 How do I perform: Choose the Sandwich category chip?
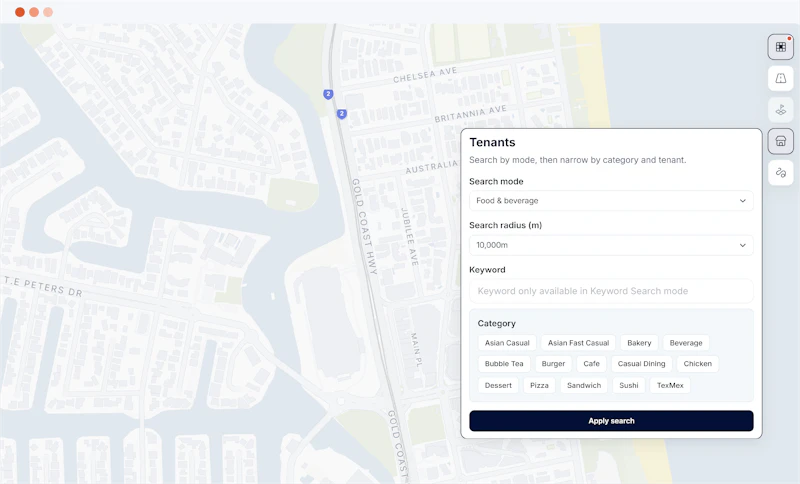click(x=584, y=386)
